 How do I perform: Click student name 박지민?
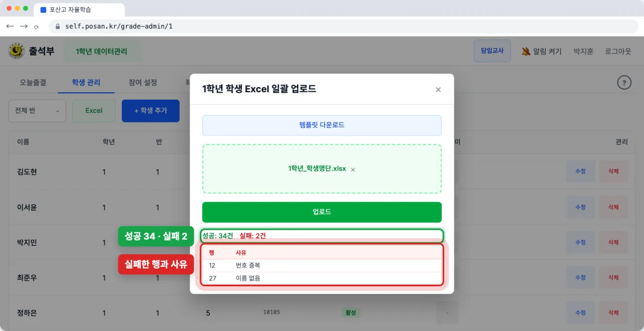27,242
